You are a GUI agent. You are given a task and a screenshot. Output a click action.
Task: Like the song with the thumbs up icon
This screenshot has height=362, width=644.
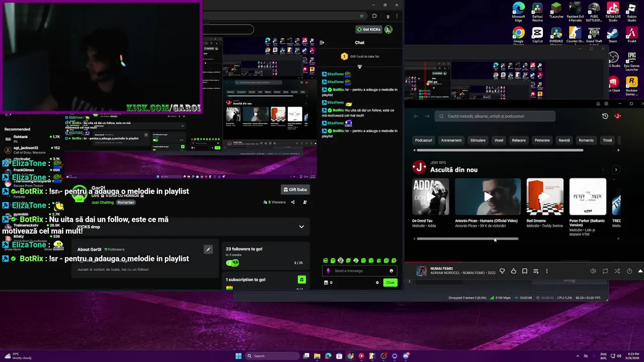click(513, 271)
